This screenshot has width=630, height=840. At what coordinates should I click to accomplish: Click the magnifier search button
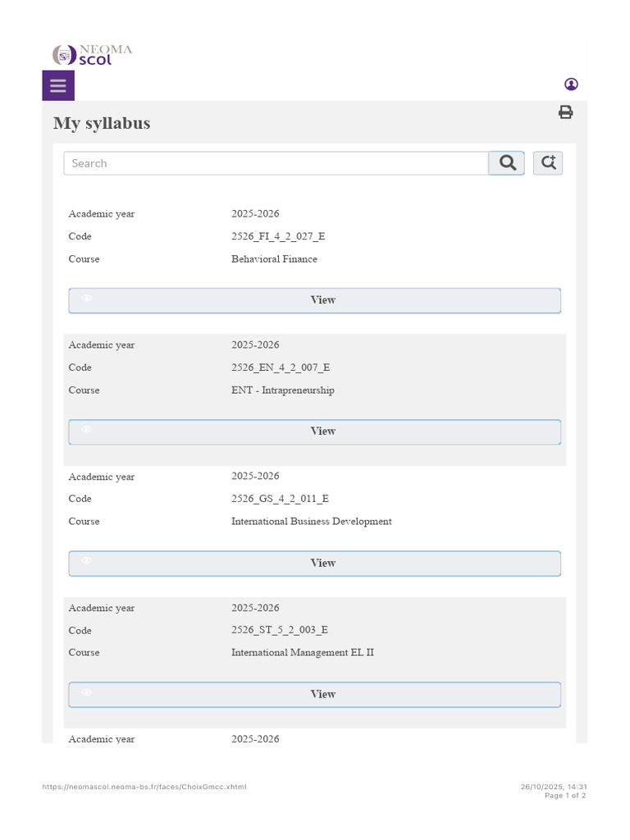point(507,163)
